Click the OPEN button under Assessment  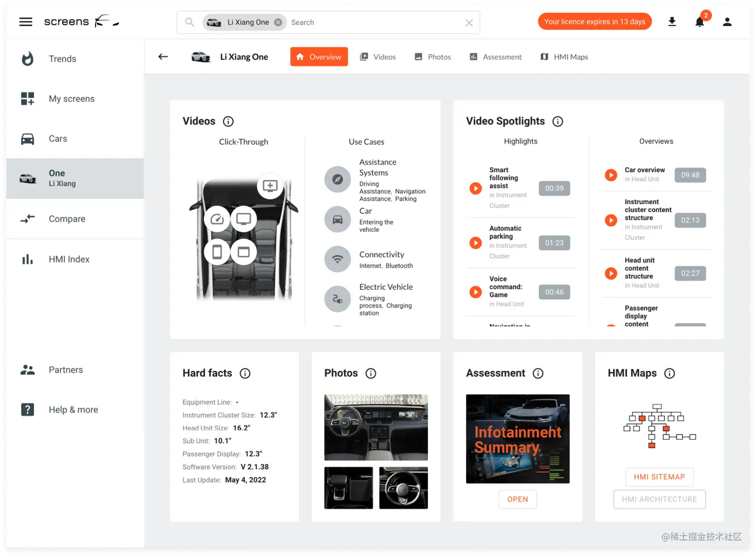click(517, 499)
